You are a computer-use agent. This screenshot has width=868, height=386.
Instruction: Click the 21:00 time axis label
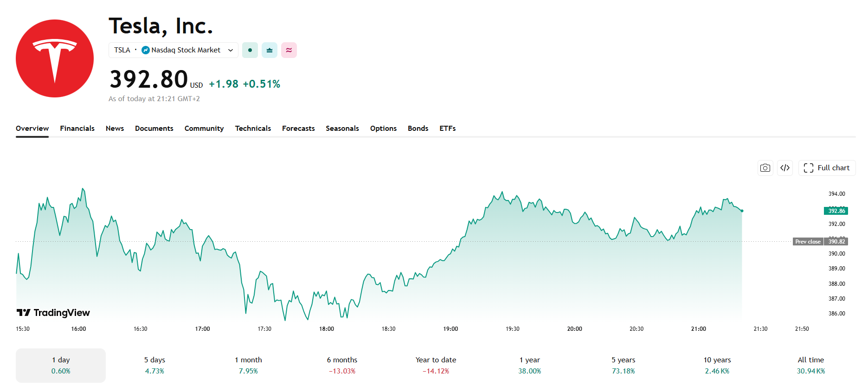pos(699,329)
